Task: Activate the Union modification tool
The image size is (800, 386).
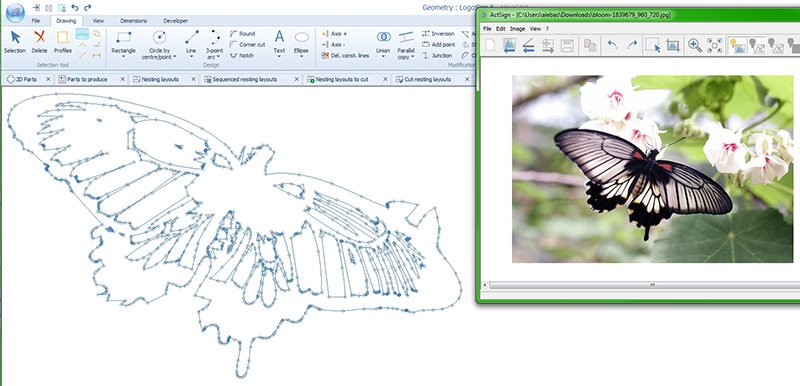Action: 383,44
